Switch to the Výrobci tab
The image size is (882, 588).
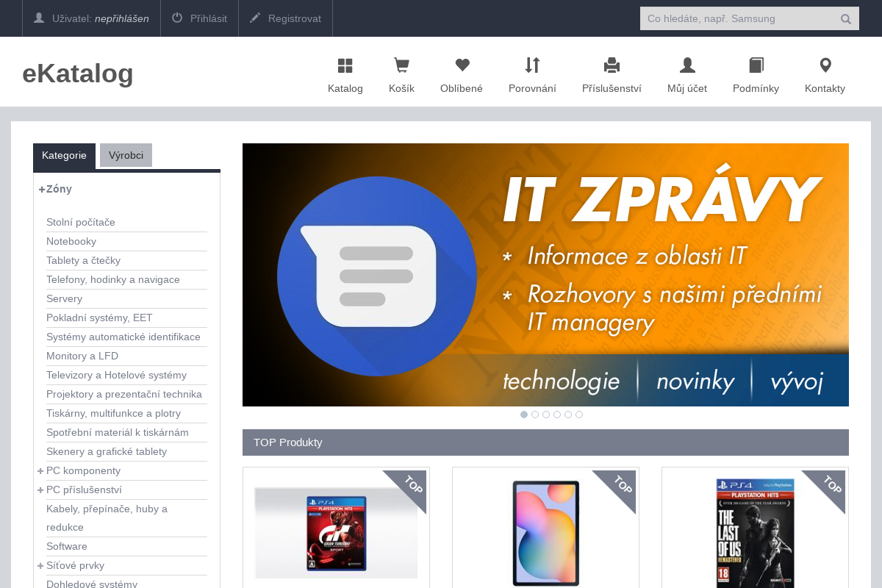click(x=126, y=155)
